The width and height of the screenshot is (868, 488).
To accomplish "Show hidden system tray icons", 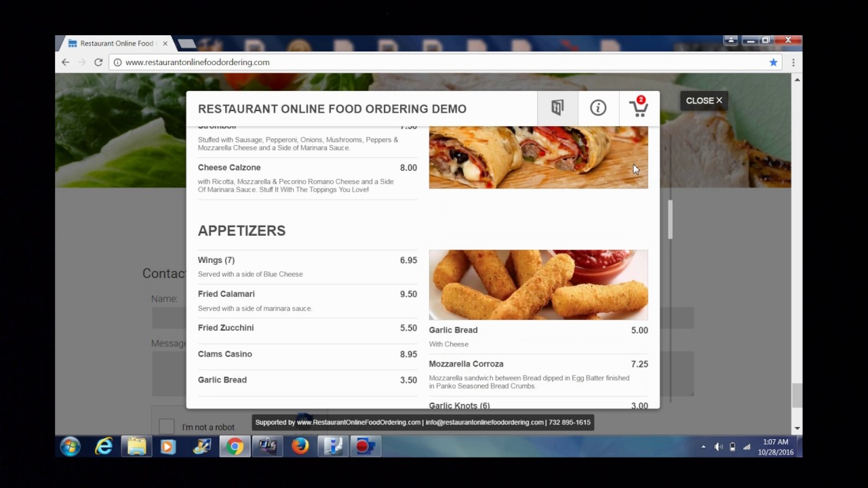I will 703,447.
